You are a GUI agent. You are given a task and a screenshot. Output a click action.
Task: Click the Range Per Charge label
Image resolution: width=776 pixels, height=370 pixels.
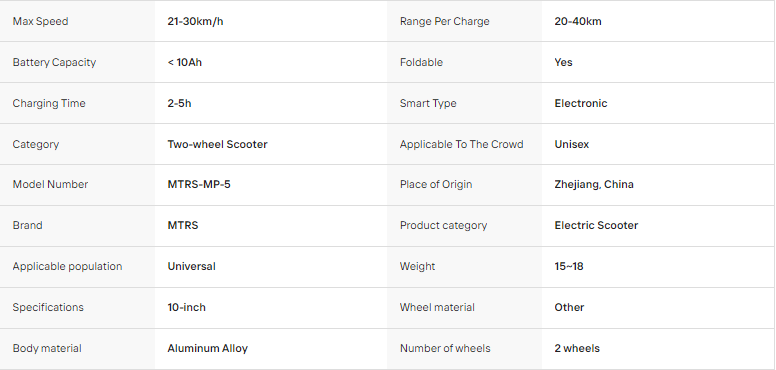tap(444, 21)
